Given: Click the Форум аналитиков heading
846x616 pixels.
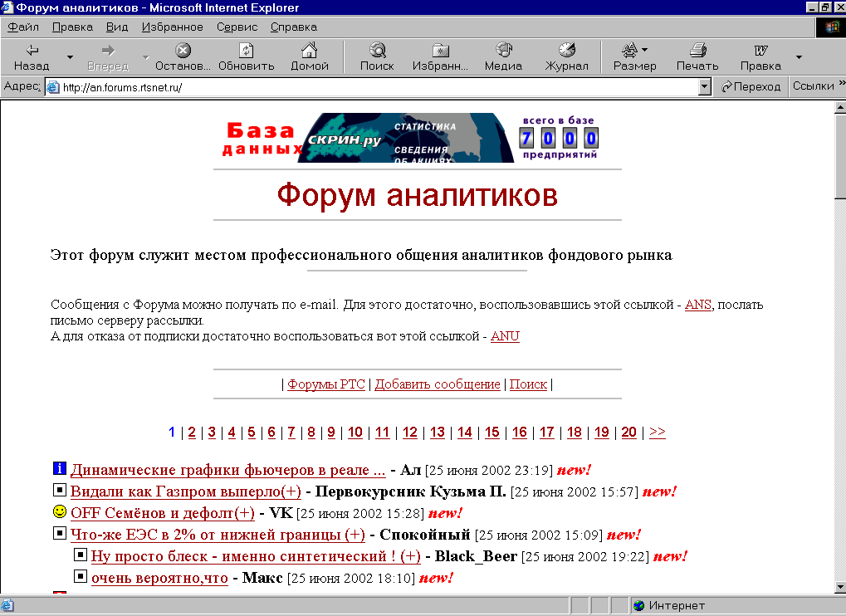Looking at the screenshot, I should (x=417, y=195).
